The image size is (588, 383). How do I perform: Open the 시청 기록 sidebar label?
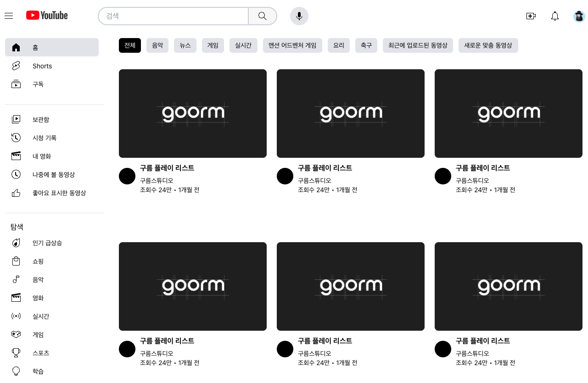coord(45,138)
